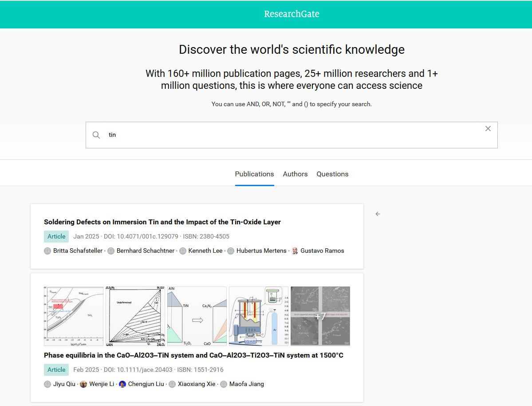532x406 pixels.
Task: Click Xiaoxiang Xie's avatar icon
Action: pos(172,384)
